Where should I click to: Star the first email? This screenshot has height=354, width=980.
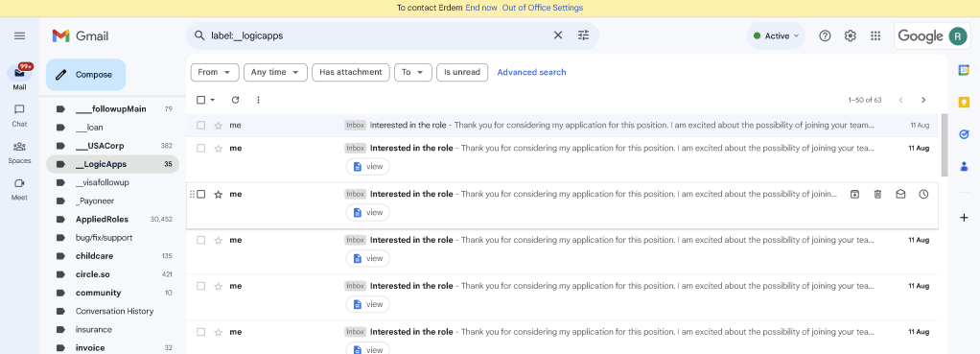(x=218, y=125)
